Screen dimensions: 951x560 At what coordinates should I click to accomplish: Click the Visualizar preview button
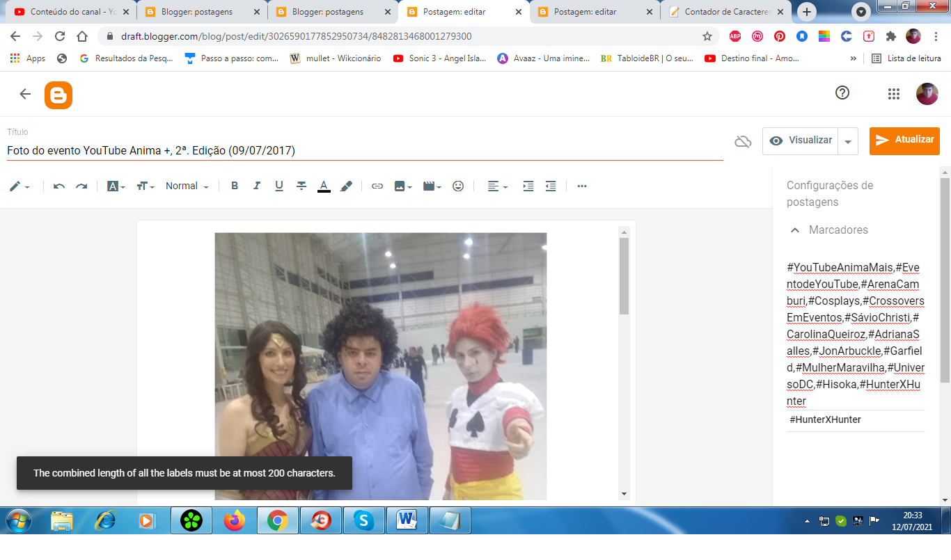click(x=801, y=141)
